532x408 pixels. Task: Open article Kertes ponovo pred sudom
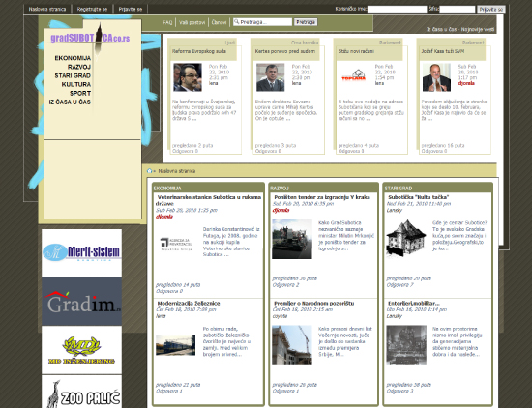click(x=285, y=51)
